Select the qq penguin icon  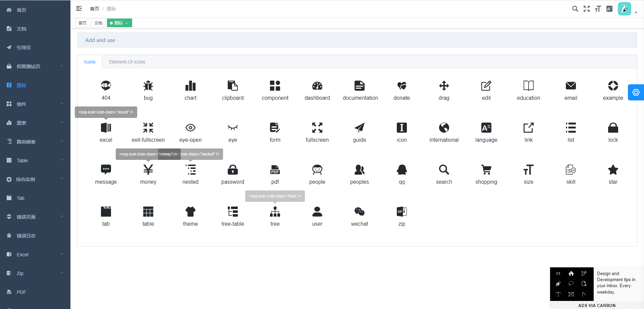tap(402, 170)
